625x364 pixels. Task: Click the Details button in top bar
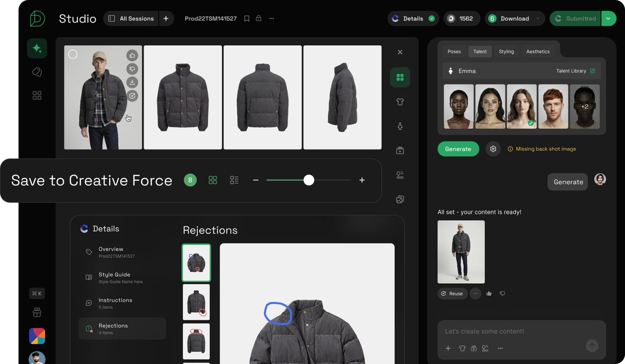(x=413, y=18)
